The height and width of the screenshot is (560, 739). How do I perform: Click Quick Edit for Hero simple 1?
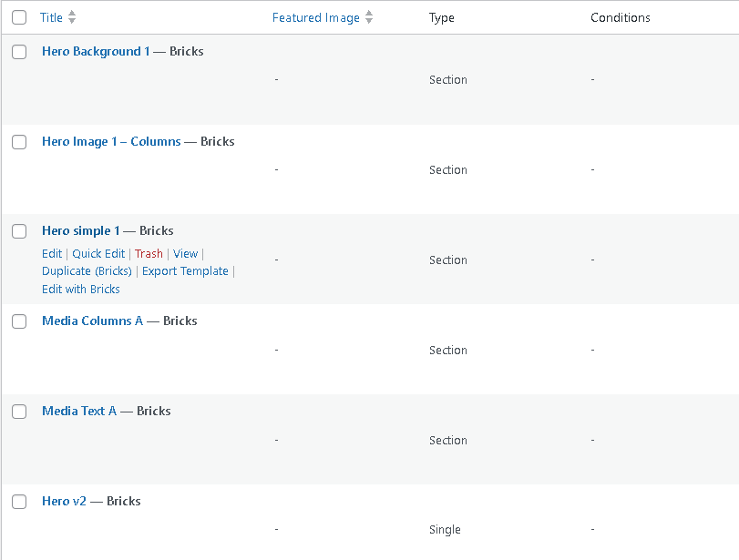98,253
